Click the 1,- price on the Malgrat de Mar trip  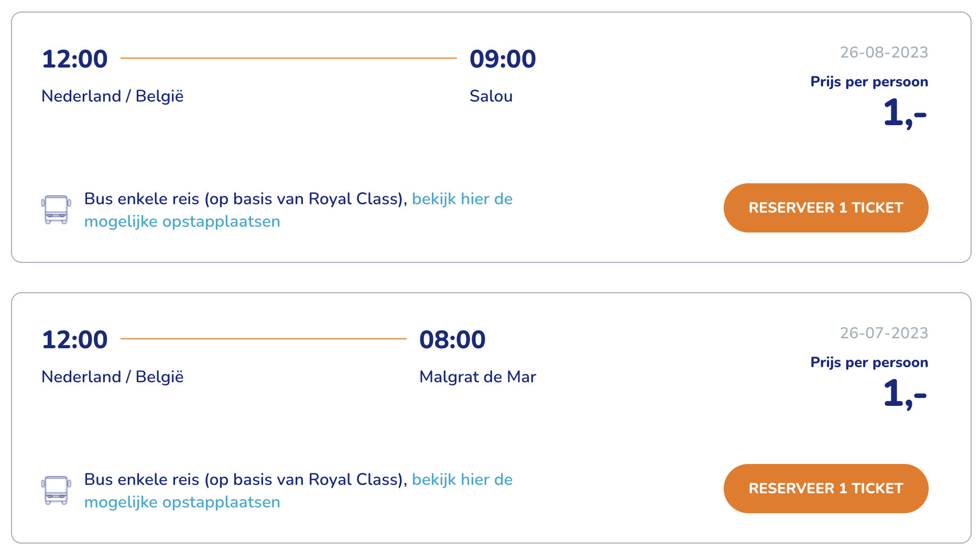pyautogui.click(x=905, y=394)
